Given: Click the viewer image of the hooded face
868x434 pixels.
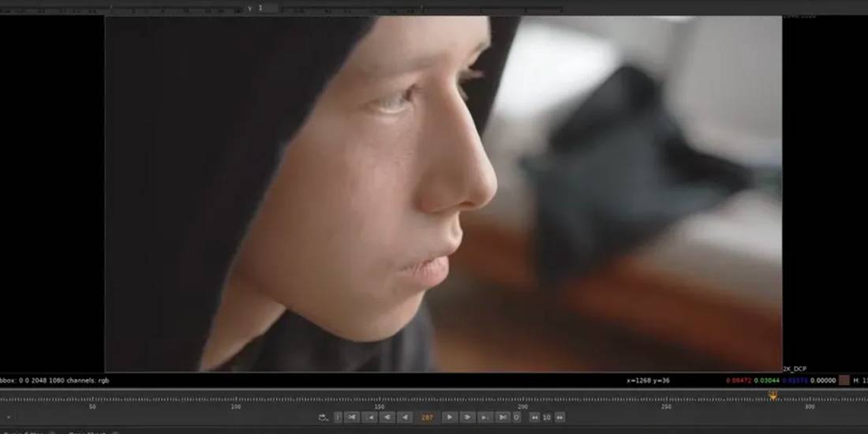Looking at the screenshot, I should (443, 194).
